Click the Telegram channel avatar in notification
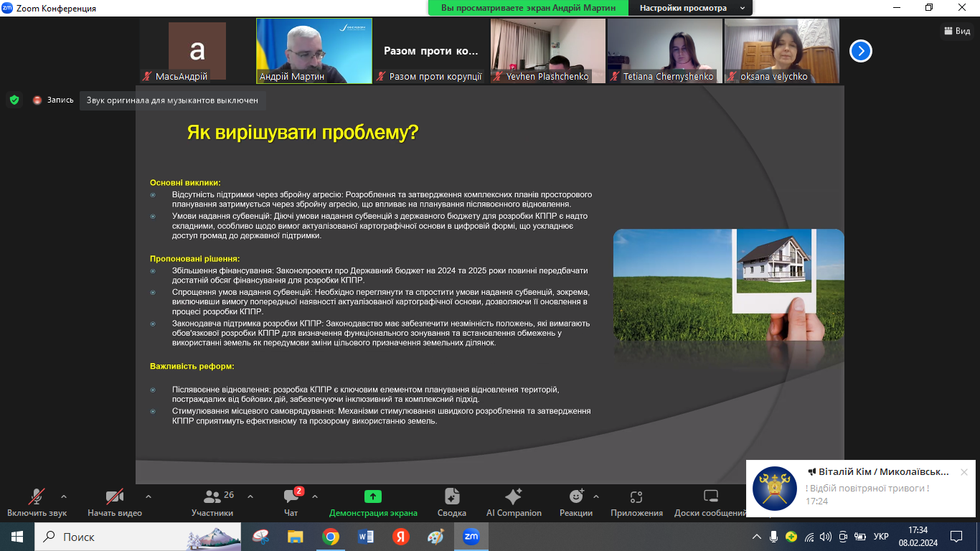The image size is (980, 551). (x=775, y=489)
